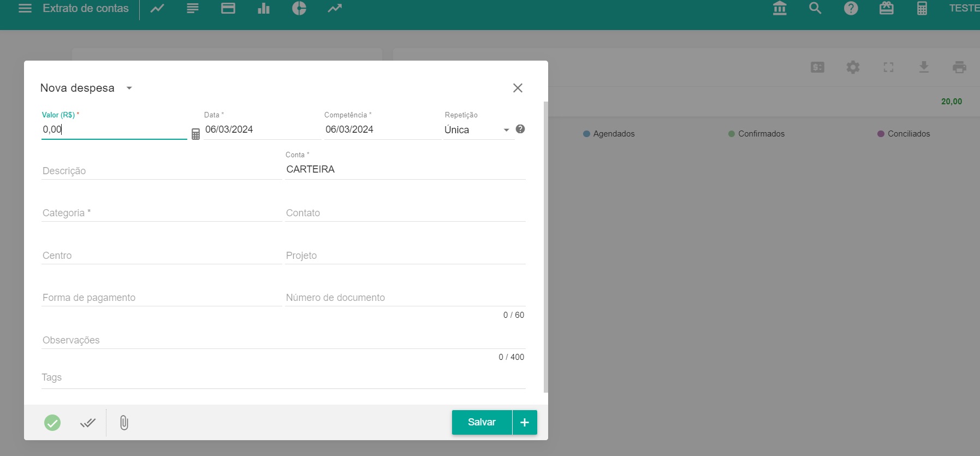Open the calculator next to Valor field

[195, 134]
